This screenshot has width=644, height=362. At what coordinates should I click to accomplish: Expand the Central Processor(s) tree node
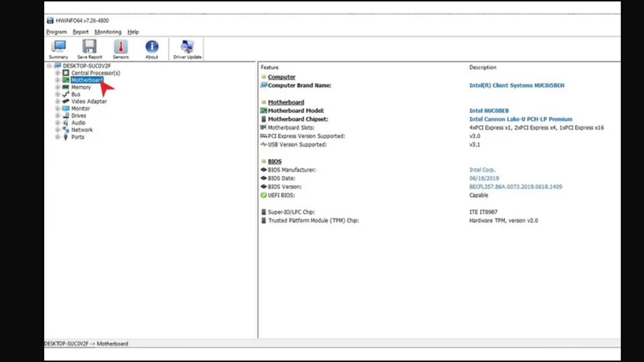coord(57,73)
